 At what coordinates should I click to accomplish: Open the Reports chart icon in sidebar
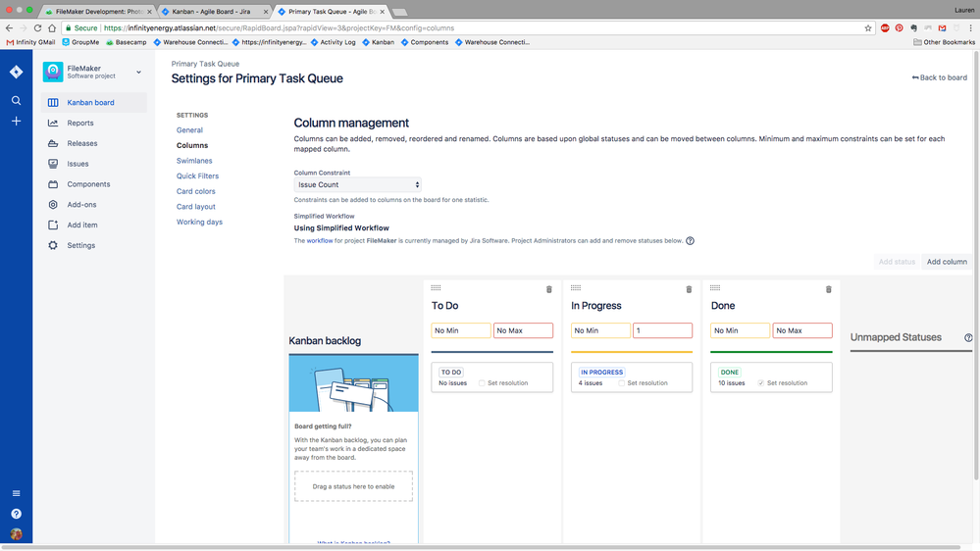(53, 124)
